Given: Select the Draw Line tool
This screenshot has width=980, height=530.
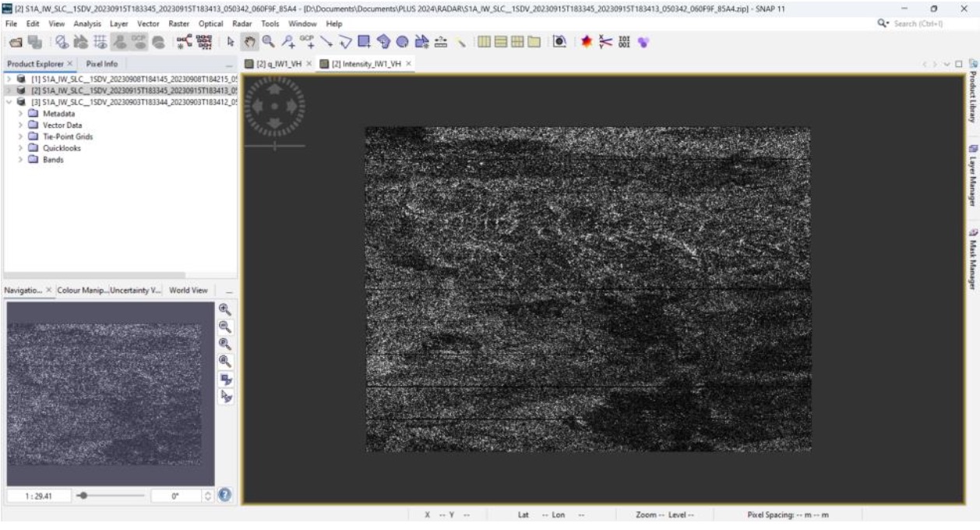Looking at the screenshot, I should pos(325,41).
